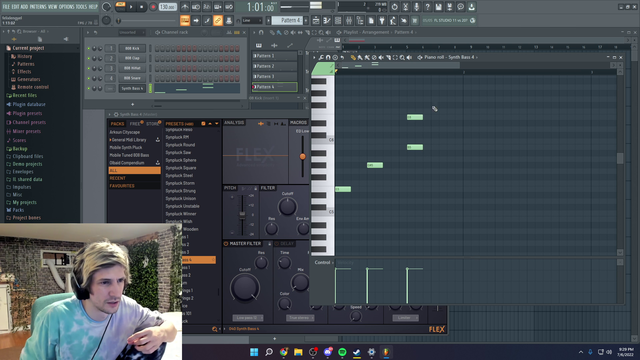Open the Plugin database browser entry
The width and height of the screenshot is (640, 360).
[x=29, y=104]
